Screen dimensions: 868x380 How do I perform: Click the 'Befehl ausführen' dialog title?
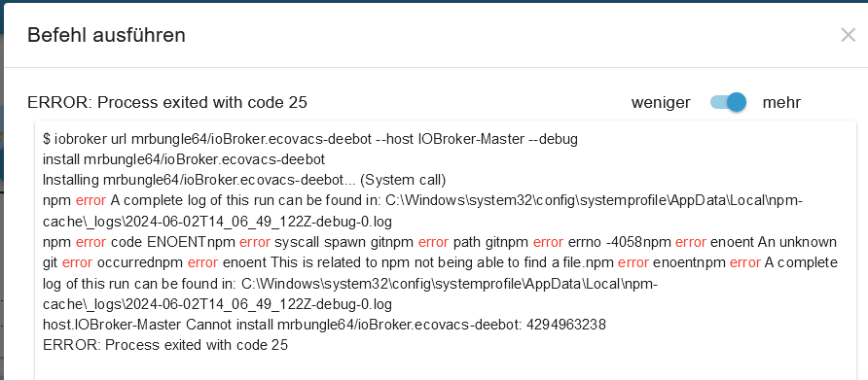[106, 35]
